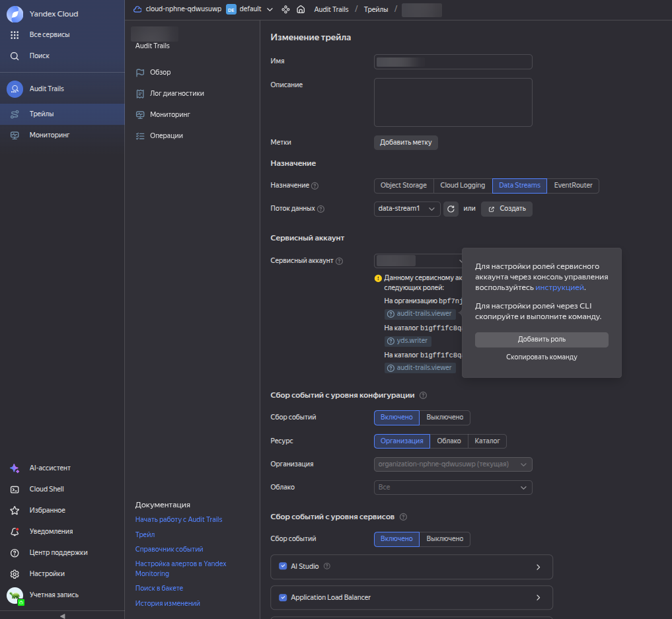672x619 pixels.
Task: Open Справочник событий documentation link
Action: pos(169,550)
